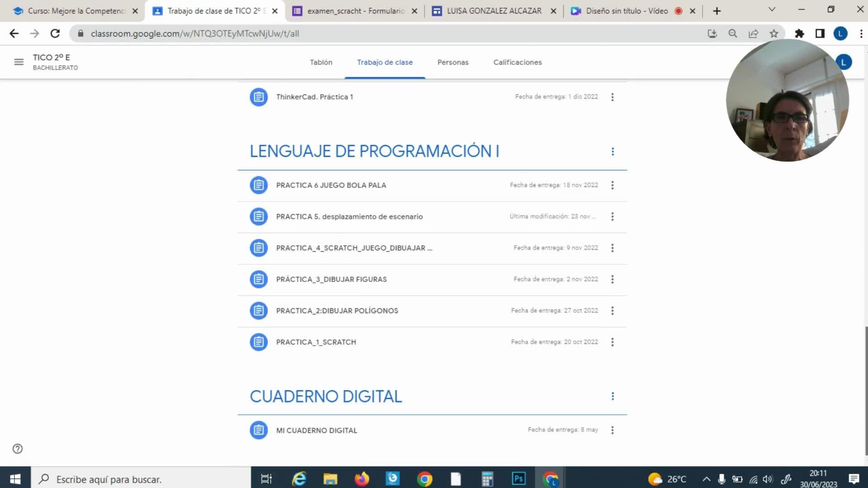Click the assignment icon for PRACTICA 6 JUEGO BOLA PALA
868x488 pixels.
(259, 185)
